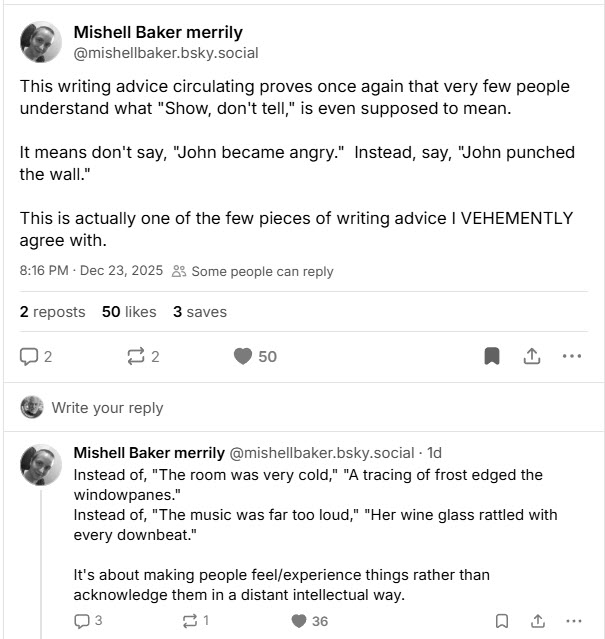Like the reply with 36 likes
This screenshot has width=605, height=639.
click(298, 621)
